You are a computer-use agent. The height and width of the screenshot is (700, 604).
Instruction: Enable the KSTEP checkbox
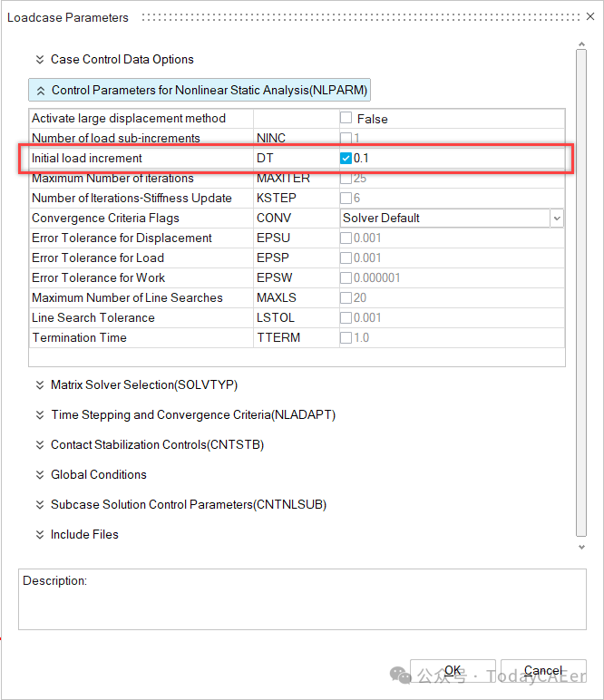click(x=346, y=198)
